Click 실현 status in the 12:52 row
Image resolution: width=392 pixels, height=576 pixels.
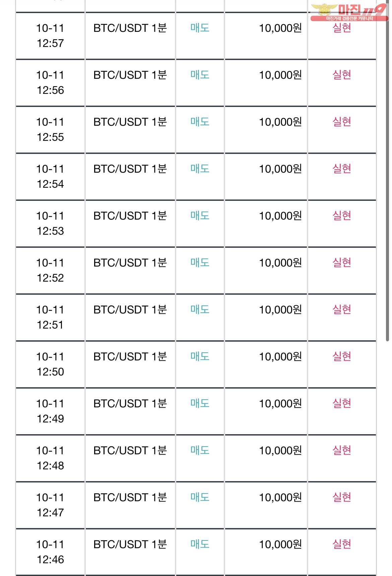(342, 263)
